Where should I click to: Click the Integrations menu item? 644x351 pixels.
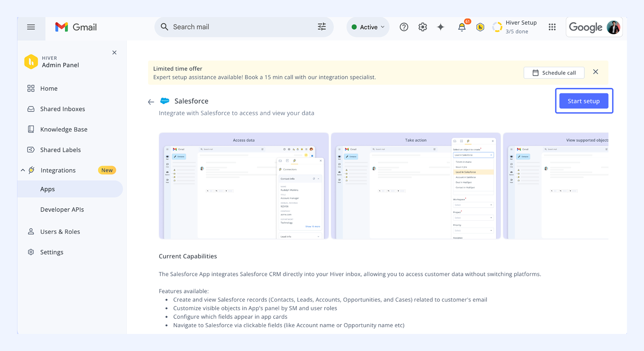[58, 170]
